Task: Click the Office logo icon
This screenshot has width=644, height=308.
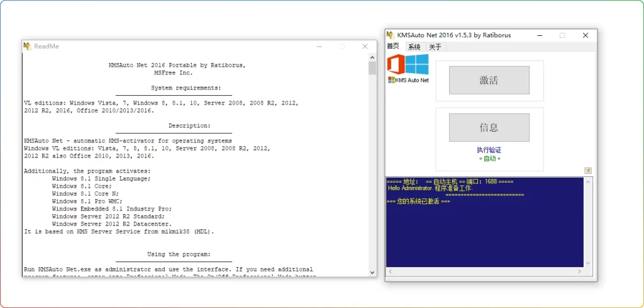Action: point(396,65)
